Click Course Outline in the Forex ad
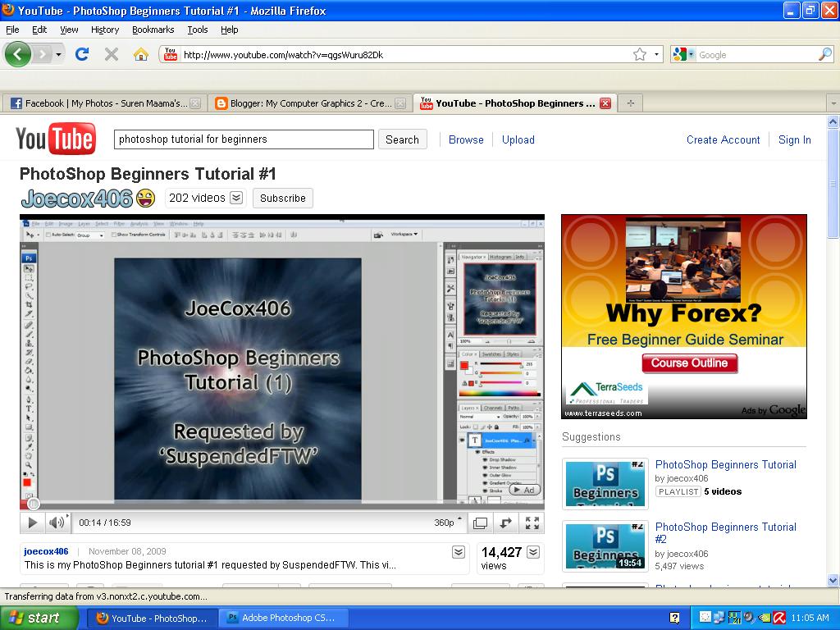The width and height of the screenshot is (840, 630). pos(689,363)
